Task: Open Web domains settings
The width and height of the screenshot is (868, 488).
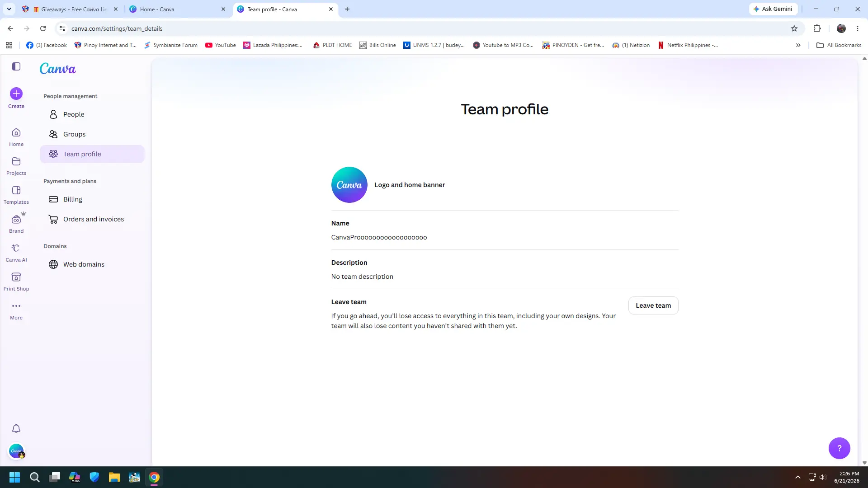Action: 92,264
